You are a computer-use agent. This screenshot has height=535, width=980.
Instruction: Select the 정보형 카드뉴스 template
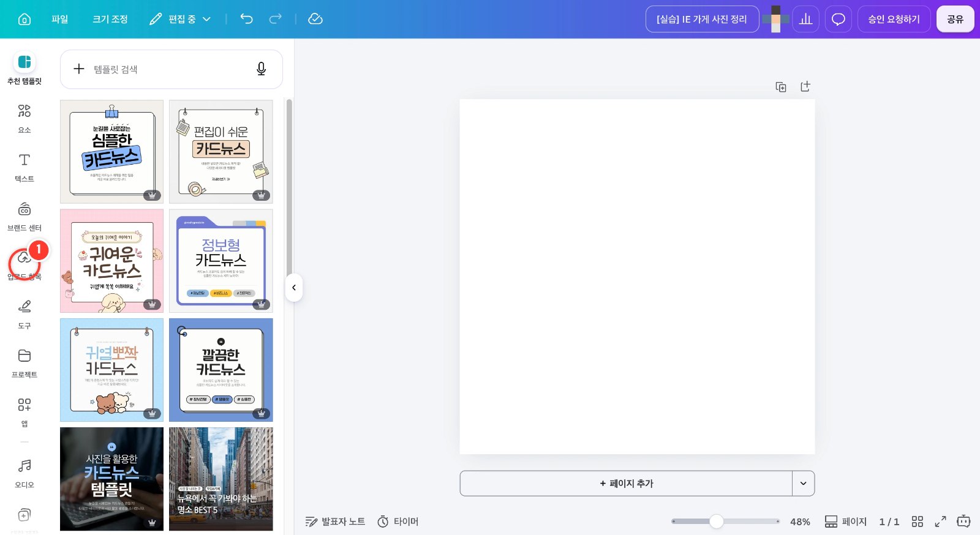coord(221,261)
